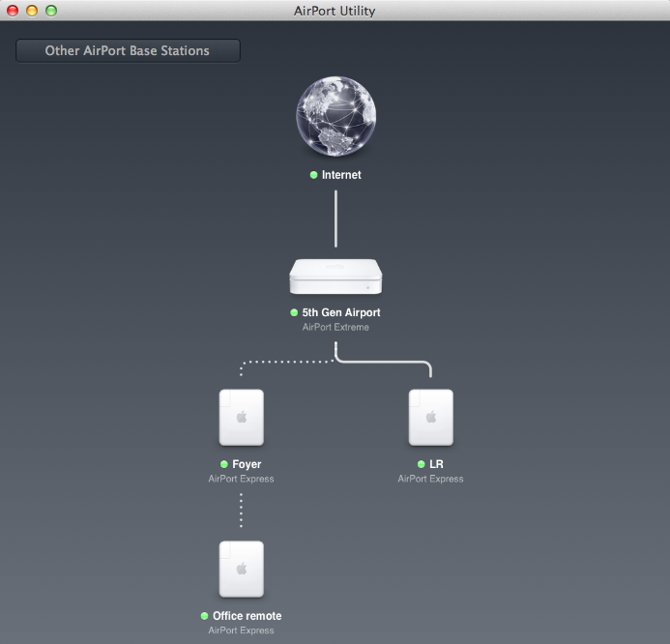Click the green status dot beside Office remote
This screenshot has height=644, width=670.
[204, 616]
